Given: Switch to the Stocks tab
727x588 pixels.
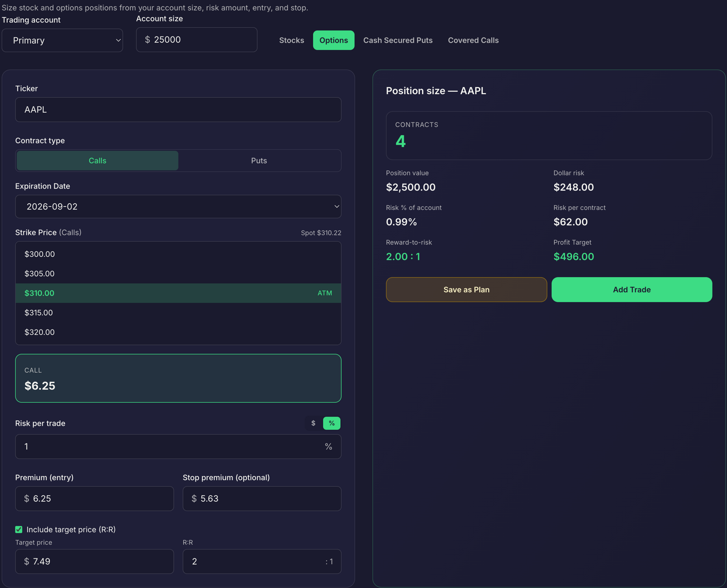Looking at the screenshot, I should (292, 40).
